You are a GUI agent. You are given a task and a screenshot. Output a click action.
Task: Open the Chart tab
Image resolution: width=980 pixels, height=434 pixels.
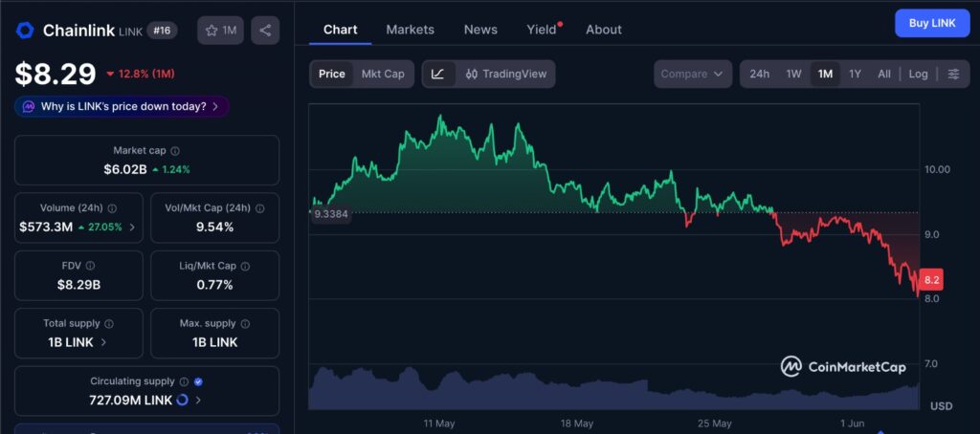[x=341, y=30]
